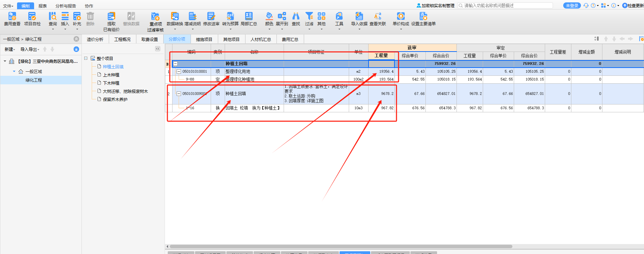Collapse the 一般区域 tree node
Image resolution: width=644 pixels, height=254 pixels.
pos(14,71)
